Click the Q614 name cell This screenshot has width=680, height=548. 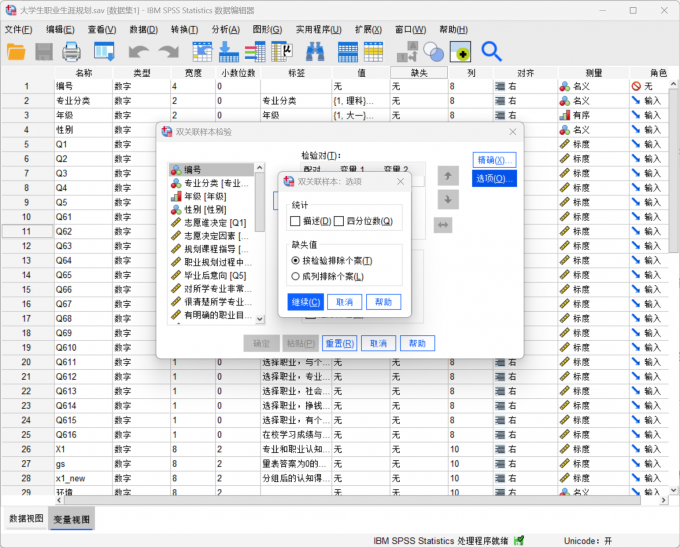[83, 406]
